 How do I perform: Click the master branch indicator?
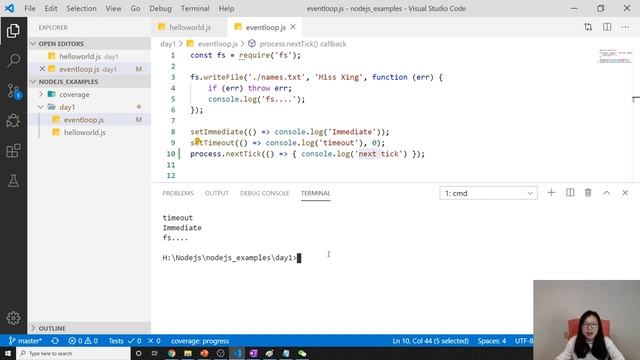pos(25,341)
